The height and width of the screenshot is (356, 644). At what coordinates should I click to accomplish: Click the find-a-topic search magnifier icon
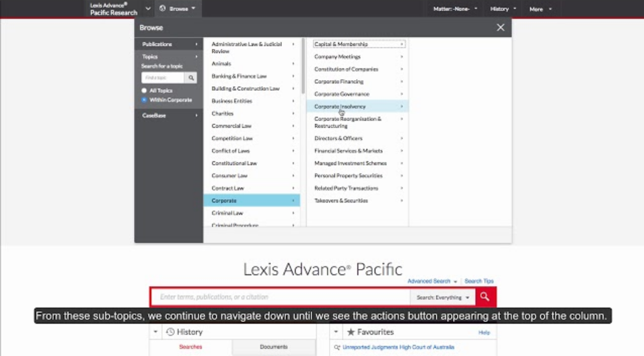coord(191,77)
